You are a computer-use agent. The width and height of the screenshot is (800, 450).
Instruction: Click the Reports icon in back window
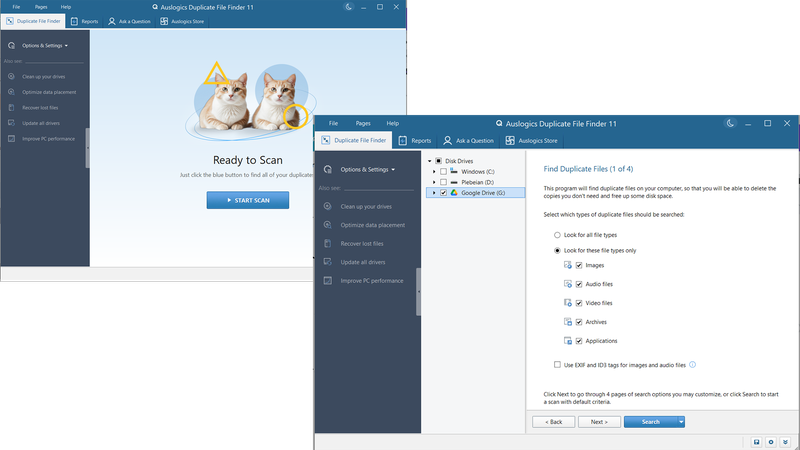click(x=74, y=21)
